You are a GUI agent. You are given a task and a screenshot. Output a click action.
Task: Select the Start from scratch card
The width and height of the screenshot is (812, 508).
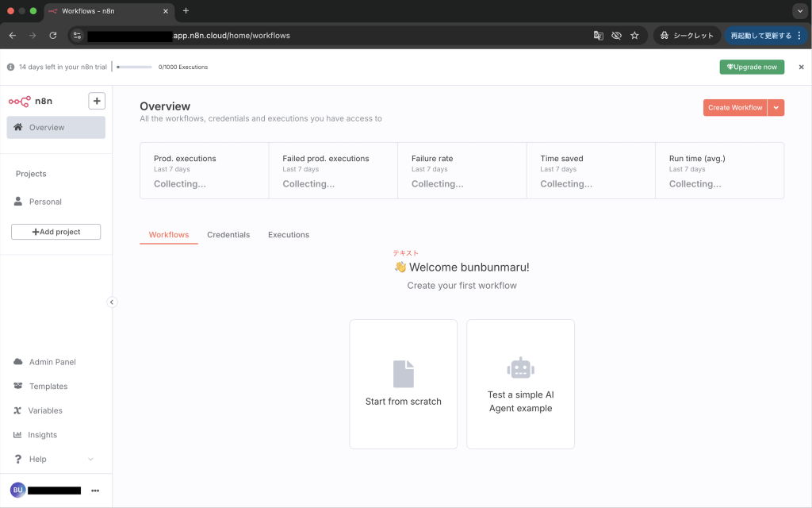(x=403, y=384)
